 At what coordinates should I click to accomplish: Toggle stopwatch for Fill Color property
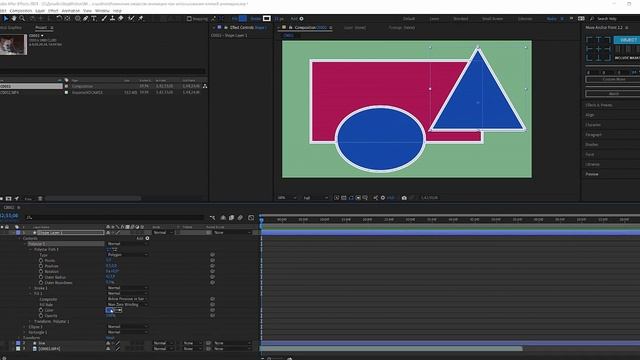41,310
